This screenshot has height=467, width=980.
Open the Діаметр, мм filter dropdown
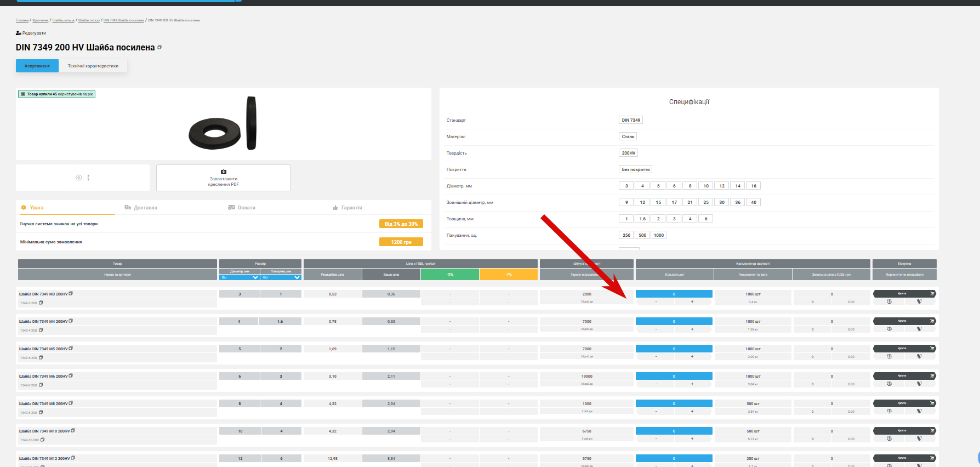click(240, 277)
